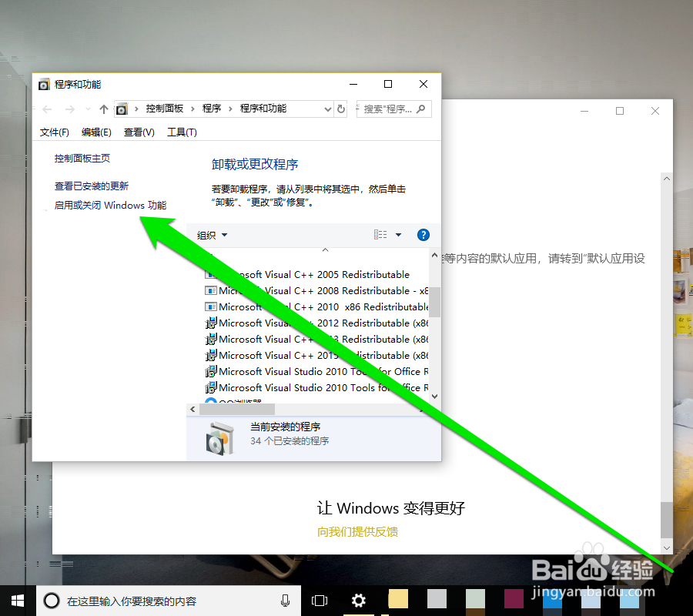Click the icon of Visual C++ 2010 row
Image resolution: width=693 pixels, height=616 pixels.
coord(211,306)
